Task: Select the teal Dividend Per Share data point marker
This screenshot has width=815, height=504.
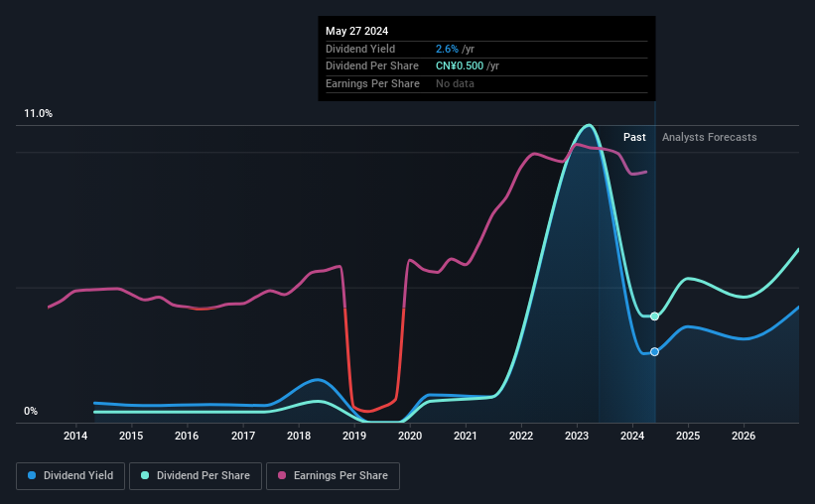Action: point(654,316)
